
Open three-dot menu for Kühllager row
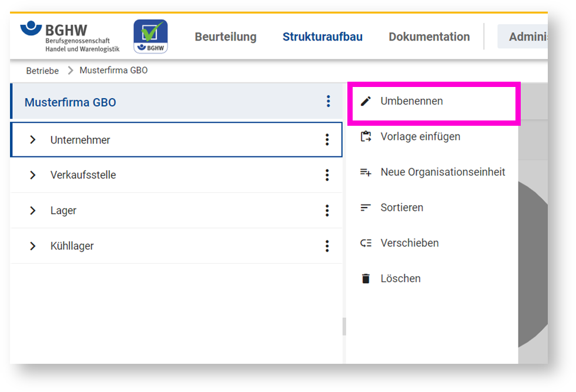(327, 246)
